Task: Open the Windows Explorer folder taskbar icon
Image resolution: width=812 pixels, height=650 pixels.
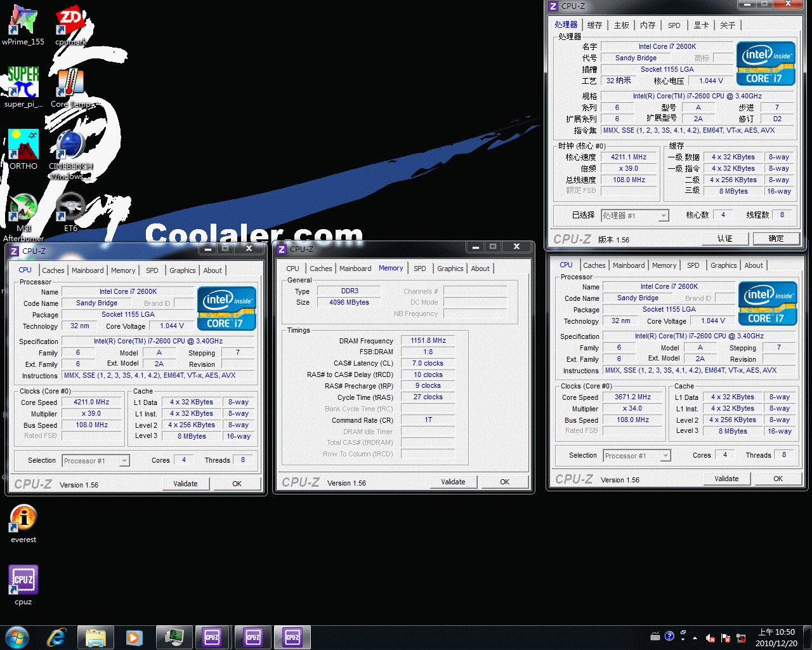Action: [x=96, y=637]
